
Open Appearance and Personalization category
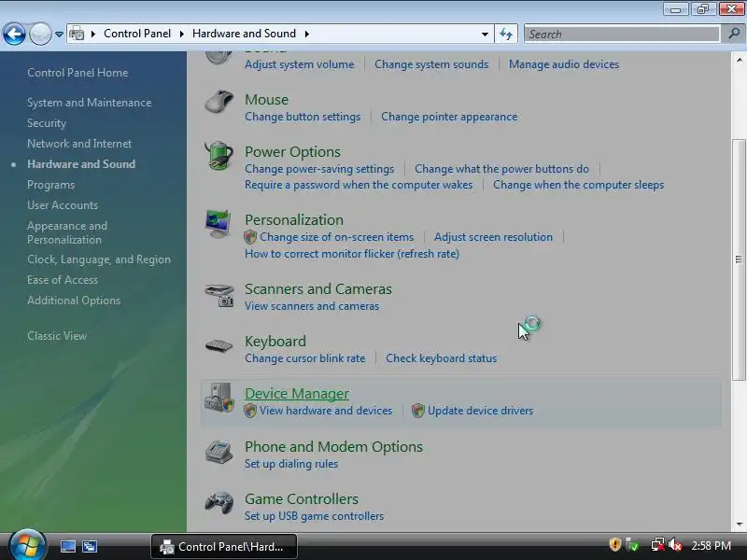pyautogui.click(x=67, y=232)
